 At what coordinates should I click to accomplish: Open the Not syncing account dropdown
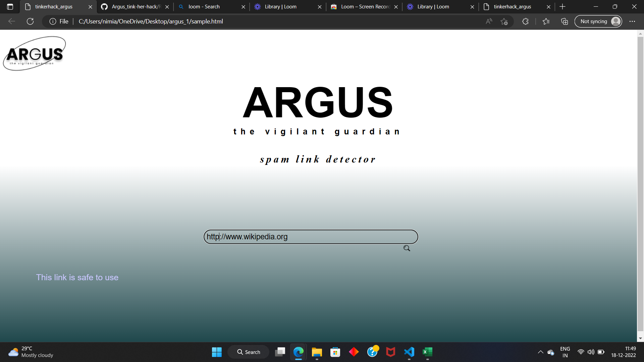(598, 21)
